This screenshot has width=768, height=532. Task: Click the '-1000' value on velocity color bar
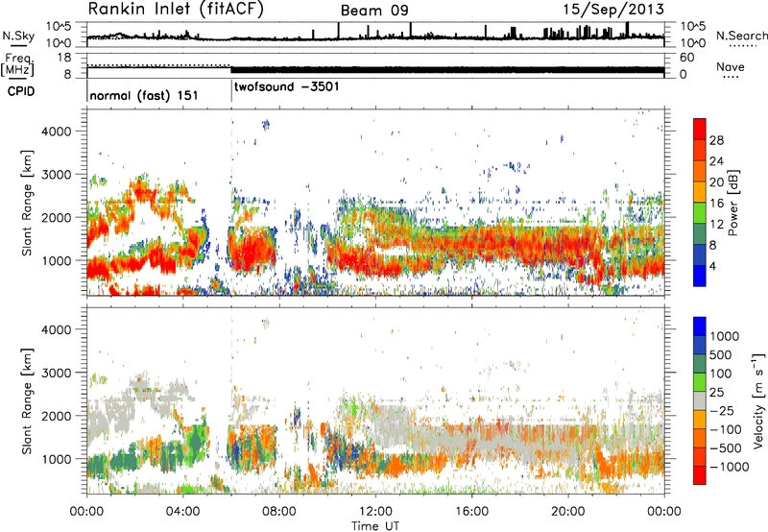coord(729,467)
